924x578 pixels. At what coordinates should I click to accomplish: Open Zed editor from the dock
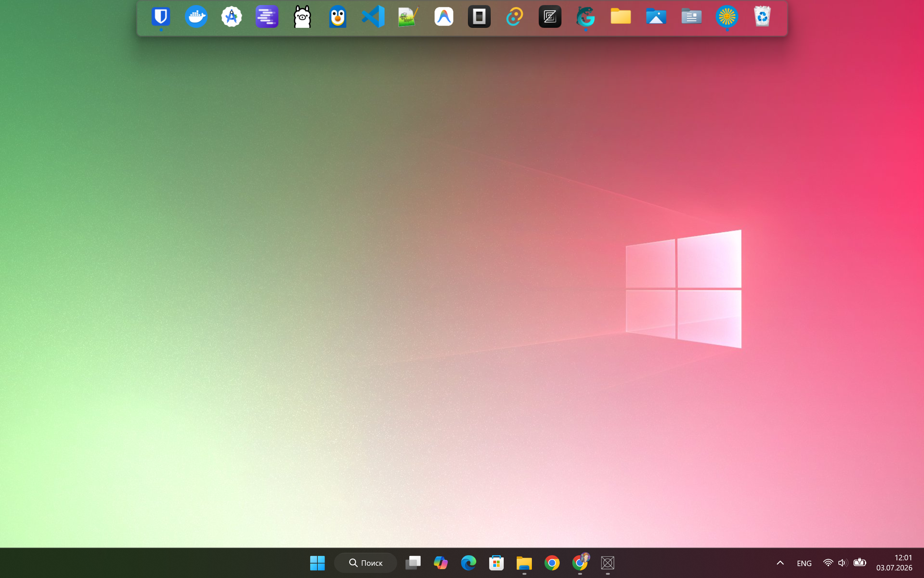tap(550, 17)
